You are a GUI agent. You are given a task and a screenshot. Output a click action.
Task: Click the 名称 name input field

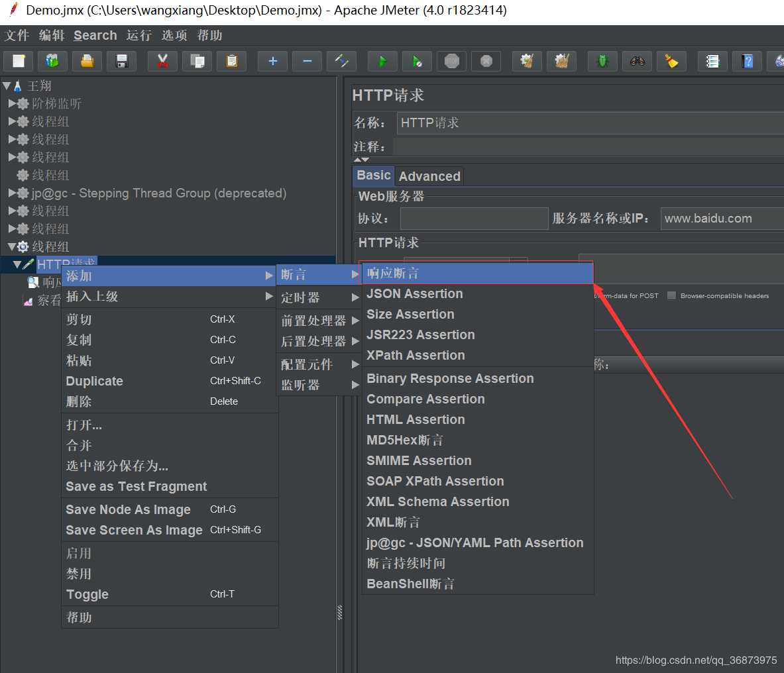(x=590, y=123)
